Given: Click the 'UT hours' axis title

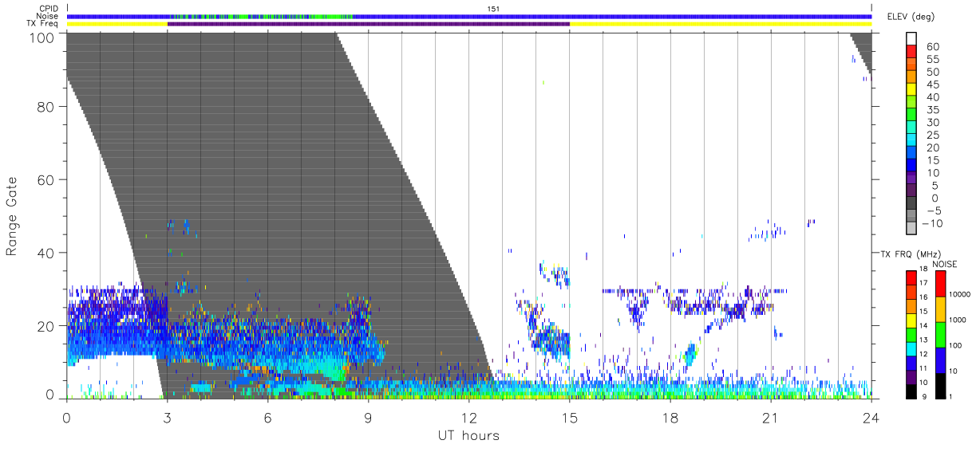Looking at the screenshot, I should [468, 435].
